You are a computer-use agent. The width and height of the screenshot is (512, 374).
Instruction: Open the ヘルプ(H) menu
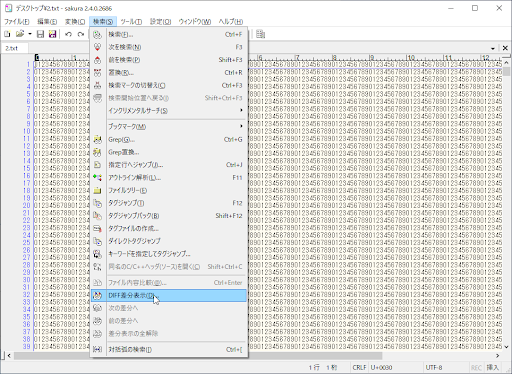click(x=231, y=22)
